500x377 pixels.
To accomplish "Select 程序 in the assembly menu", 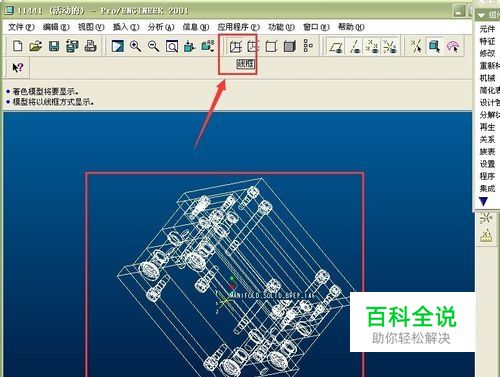I will pyautogui.click(x=487, y=176).
